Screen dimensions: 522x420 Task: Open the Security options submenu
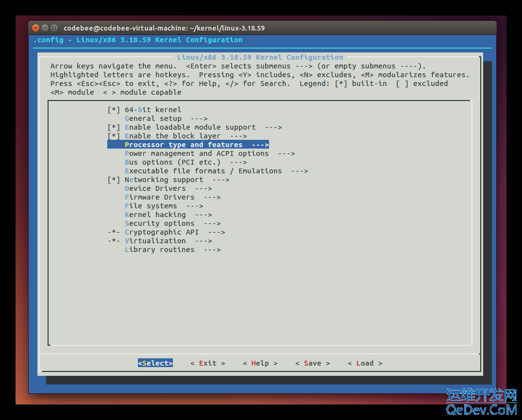(x=172, y=223)
